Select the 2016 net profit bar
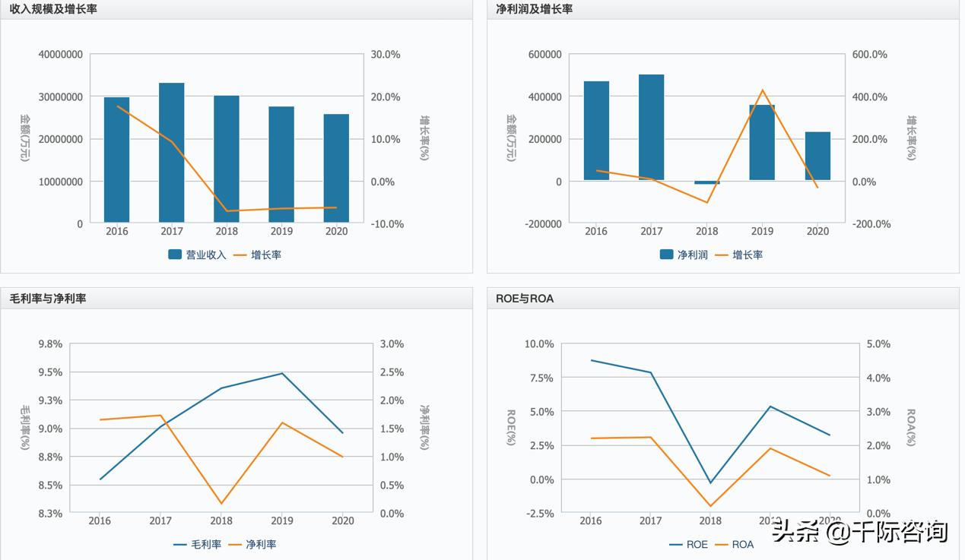 point(596,131)
